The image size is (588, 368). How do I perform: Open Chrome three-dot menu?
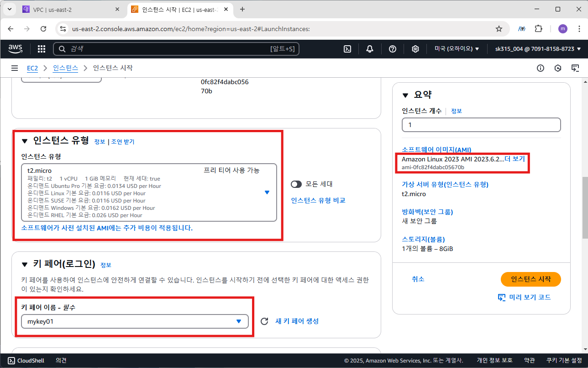tap(578, 29)
